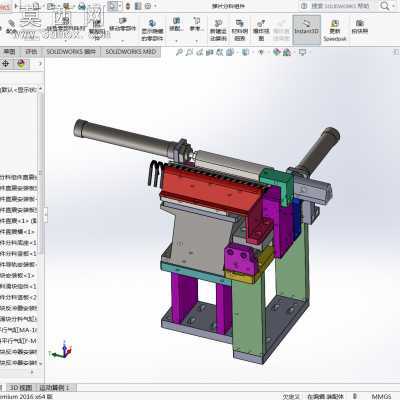Click the Apply Scene icon
The height and width of the screenshot is (400, 400).
point(287,52)
